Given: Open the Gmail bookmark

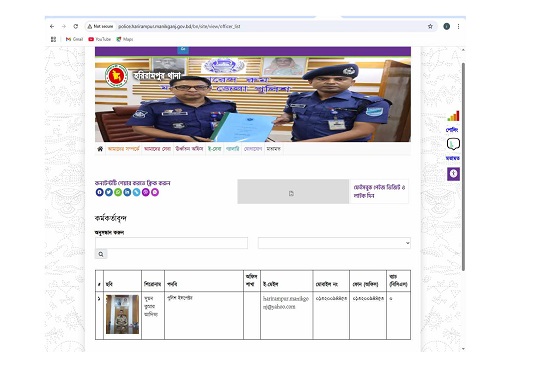Looking at the screenshot, I should tap(74, 39).
